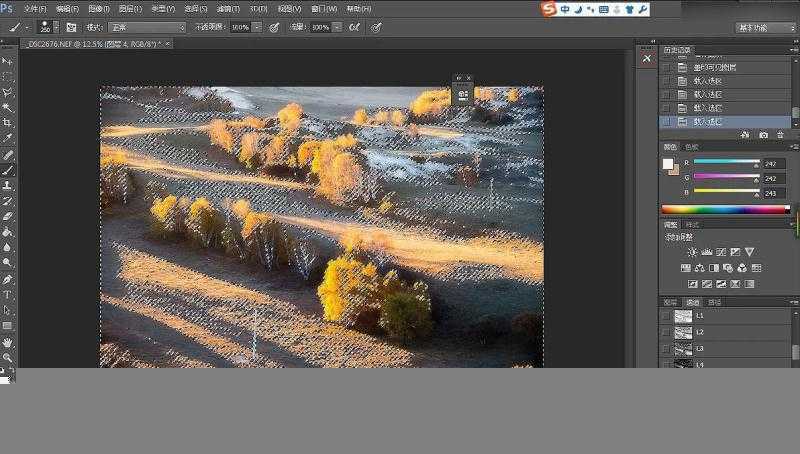The width and height of the screenshot is (800, 454).
Task: Set history brush source on the first history row
Action: (x=666, y=67)
